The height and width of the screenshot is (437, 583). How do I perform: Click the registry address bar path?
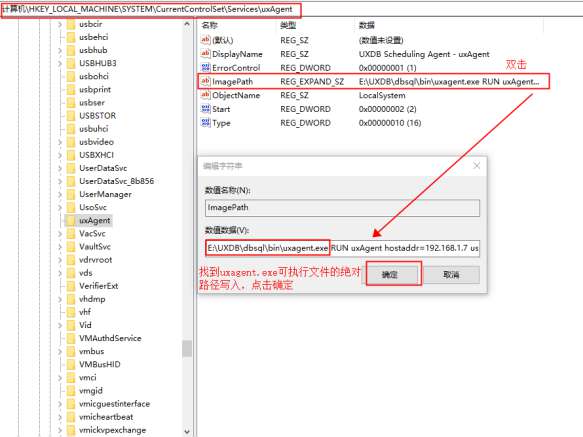click(292, 9)
